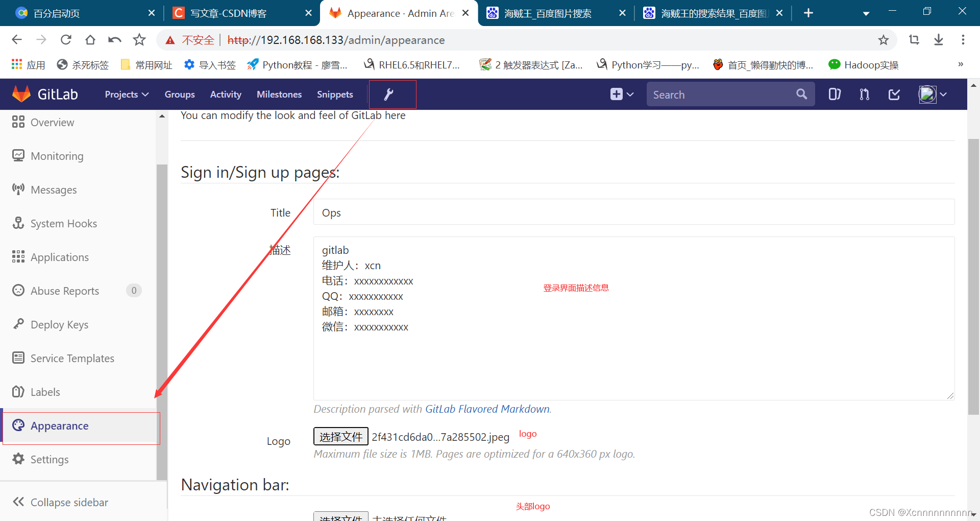The height and width of the screenshot is (521, 980).
Task: Click the insecure warning triangle icon
Action: 170,40
